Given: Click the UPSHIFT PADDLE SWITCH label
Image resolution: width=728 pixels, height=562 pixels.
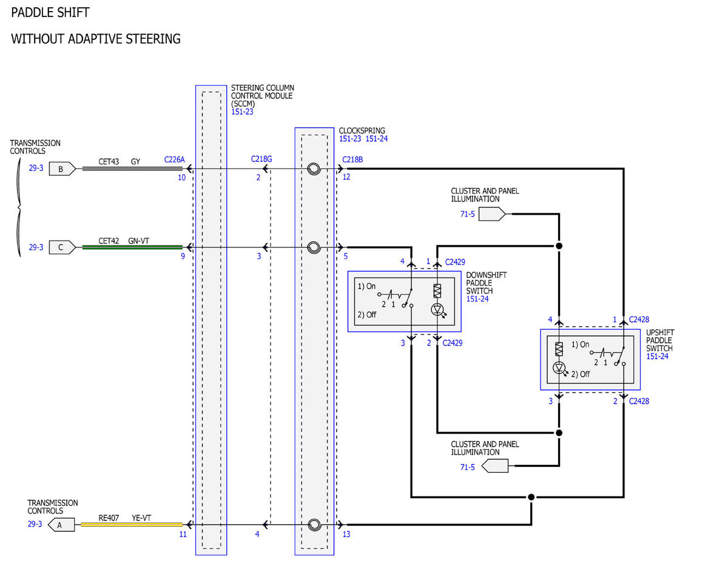Looking at the screenshot, I should (660, 341).
